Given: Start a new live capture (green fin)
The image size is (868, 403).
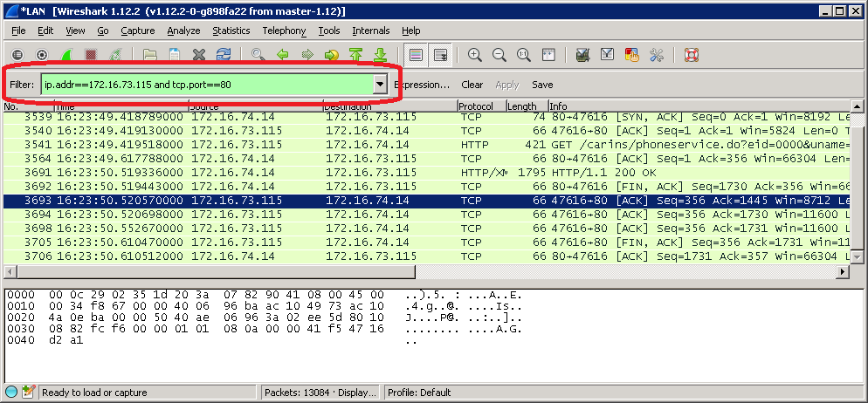Looking at the screenshot, I should pos(65,55).
